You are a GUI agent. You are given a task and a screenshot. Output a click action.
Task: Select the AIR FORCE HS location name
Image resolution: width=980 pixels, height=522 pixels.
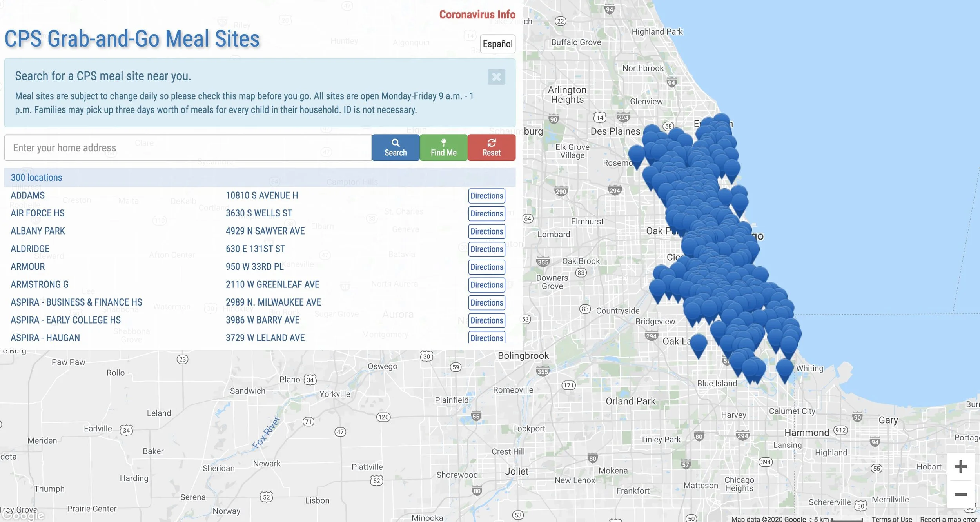(x=38, y=213)
